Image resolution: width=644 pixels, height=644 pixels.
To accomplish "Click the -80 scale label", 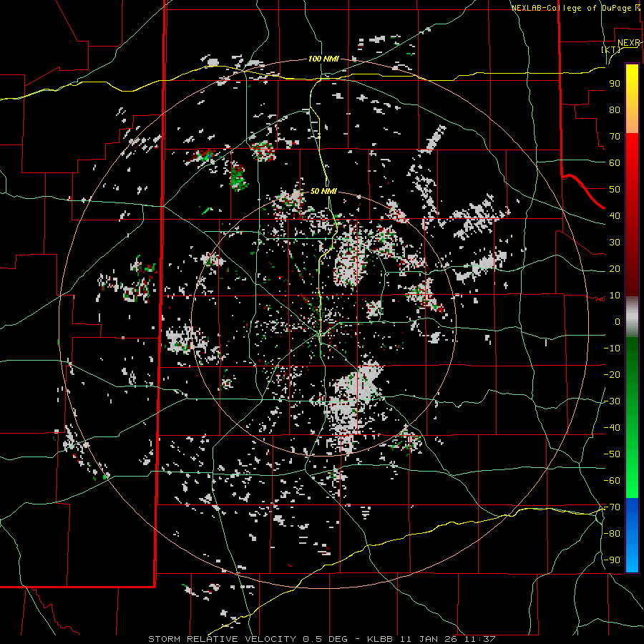I will pos(612,534).
